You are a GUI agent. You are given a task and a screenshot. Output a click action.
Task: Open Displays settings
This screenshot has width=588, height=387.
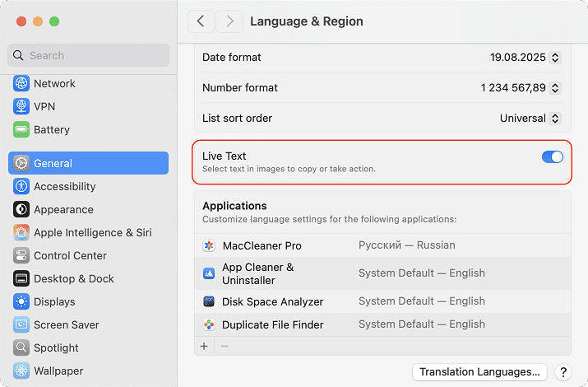click(89, 302)
